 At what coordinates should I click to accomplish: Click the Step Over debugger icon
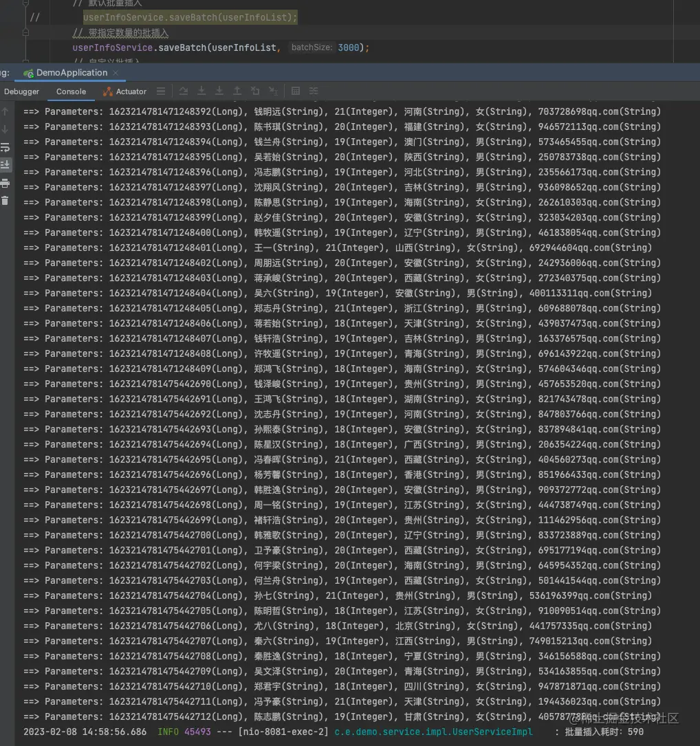point(183,91)
